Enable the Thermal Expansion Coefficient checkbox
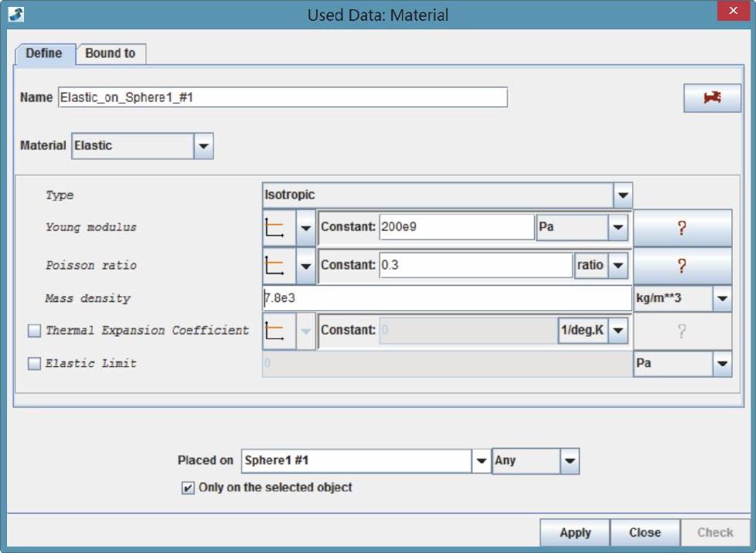Image resolution: width=756 pixels, height=553 pixels. [34, 331]
